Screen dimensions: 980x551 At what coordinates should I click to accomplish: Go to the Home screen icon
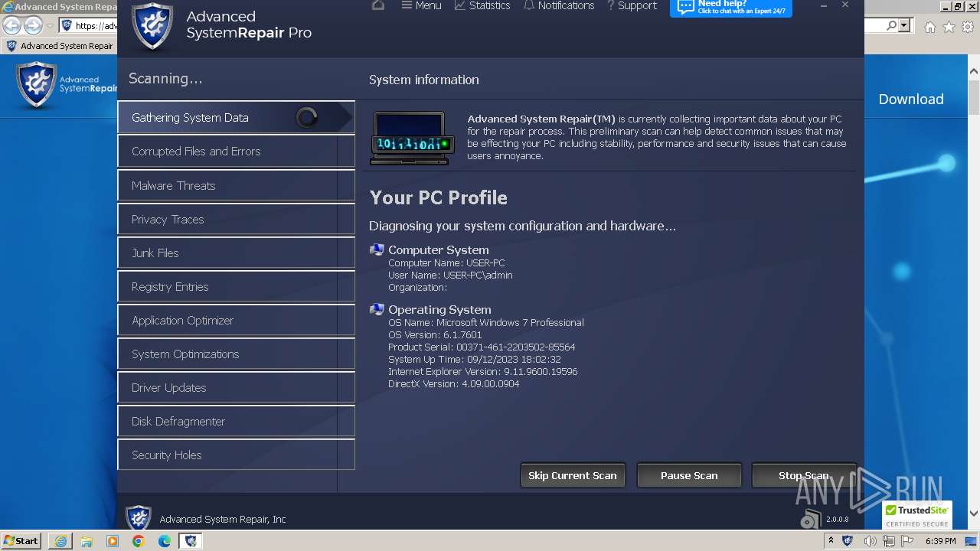(377, 5)
